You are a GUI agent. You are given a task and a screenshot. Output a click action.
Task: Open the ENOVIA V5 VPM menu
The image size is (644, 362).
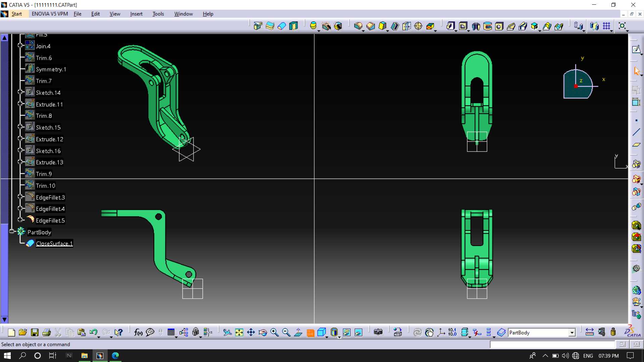[x=50, y=14]
